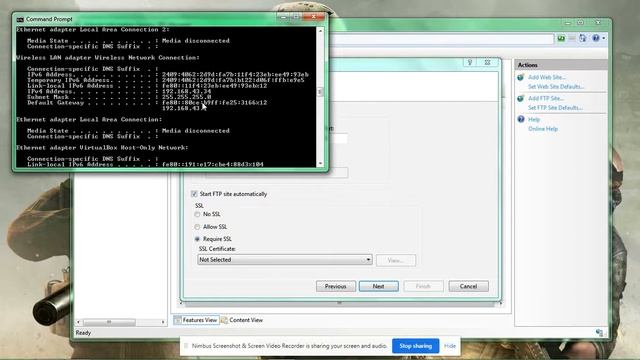Click the Default Gateway line in Command Prompt

tap(147, 103)
